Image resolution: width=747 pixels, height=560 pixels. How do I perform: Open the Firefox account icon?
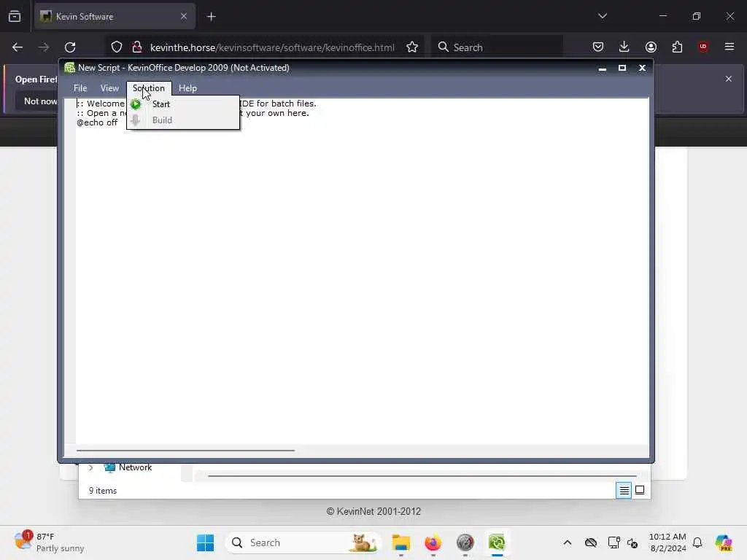point(651,47)
